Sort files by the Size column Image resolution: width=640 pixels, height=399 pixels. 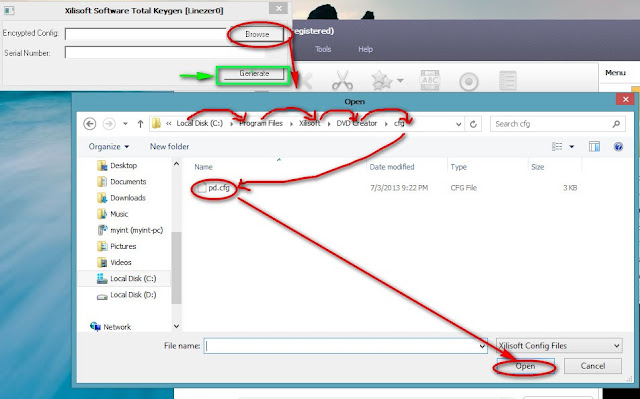pos(538,167)
